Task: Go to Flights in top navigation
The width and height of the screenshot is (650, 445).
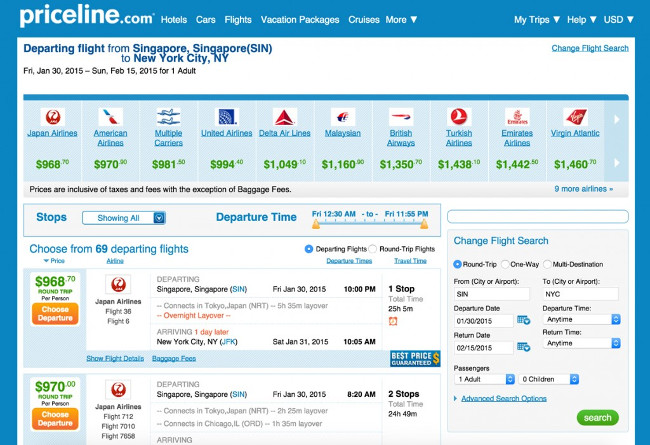Action: [x=238, y=19]
